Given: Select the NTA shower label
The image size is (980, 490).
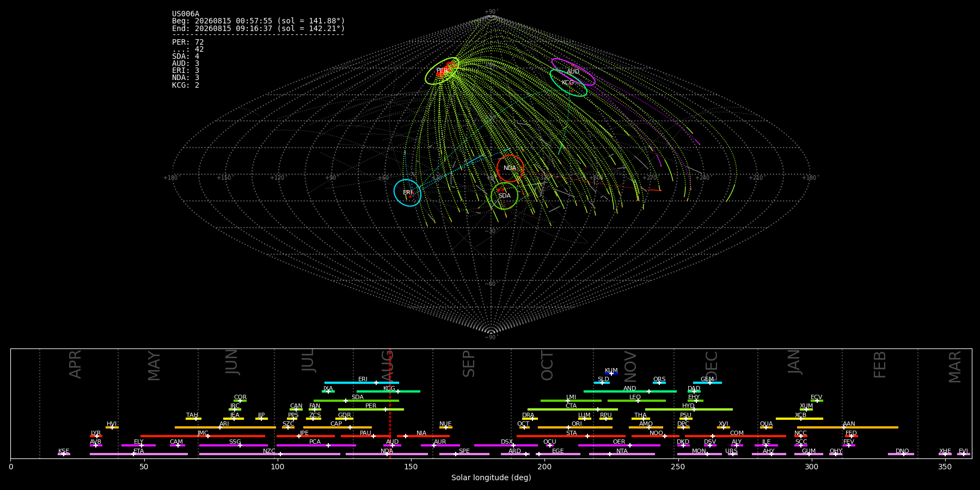Looking at the screenshot, I should click(x=622, y=451).
